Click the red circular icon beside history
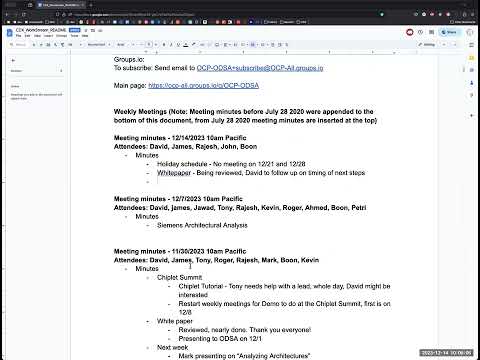Screen dimensions: 480x360 pos(410,32)
